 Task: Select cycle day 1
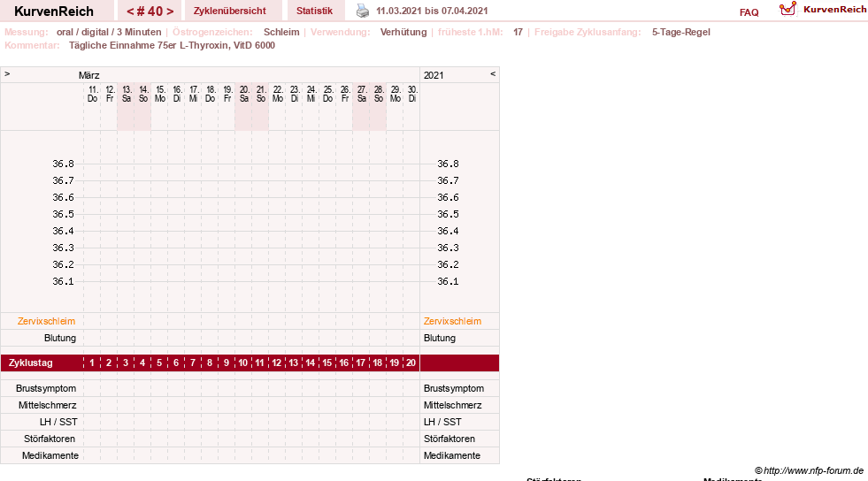pos(92,363)
